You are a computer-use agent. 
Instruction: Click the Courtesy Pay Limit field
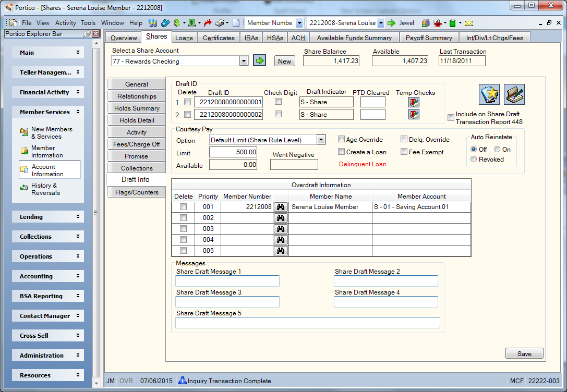click(233, 152)
